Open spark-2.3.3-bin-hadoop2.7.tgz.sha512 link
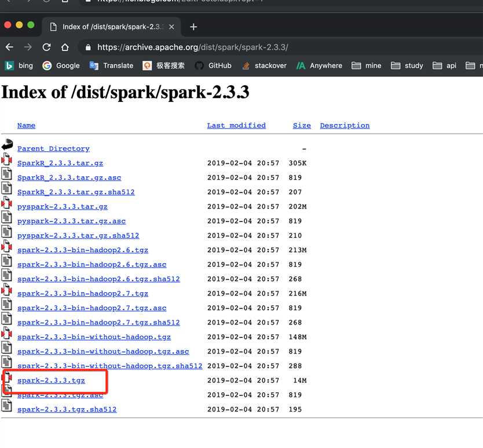 [x=98, y=322]
